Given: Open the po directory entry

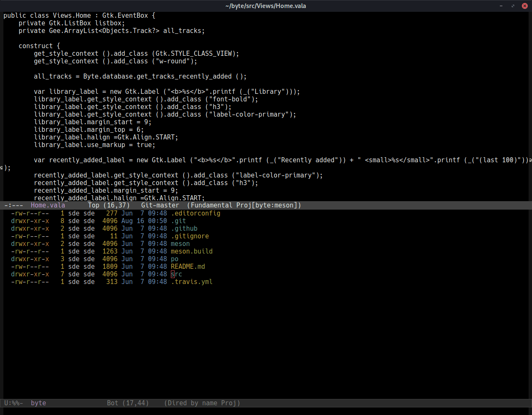Looking at the screenshot, I should (175, 259).
